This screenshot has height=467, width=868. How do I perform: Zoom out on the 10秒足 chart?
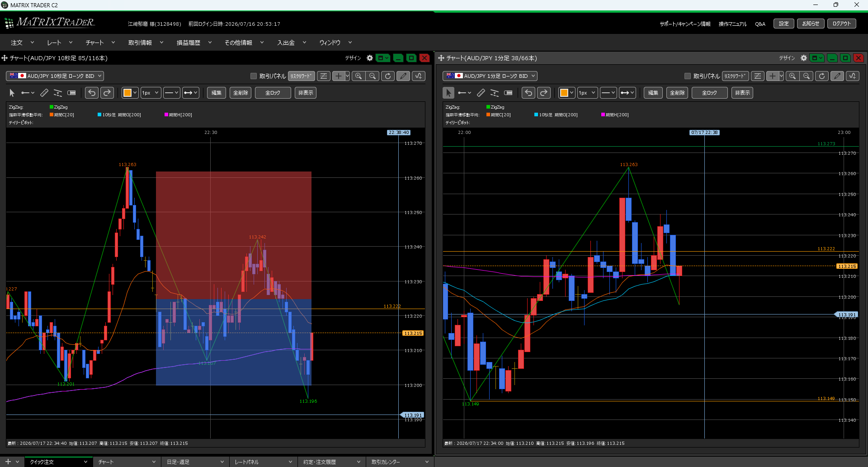tap(373, 76)
